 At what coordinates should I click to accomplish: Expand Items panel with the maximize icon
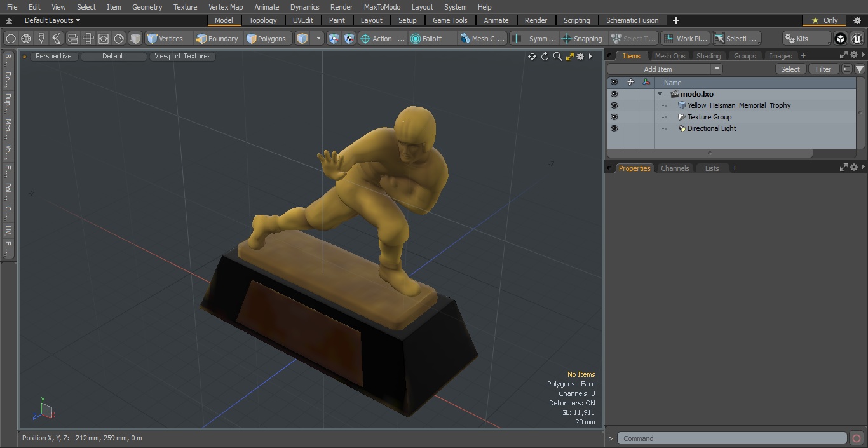pyautogui.click(x=844, y=55)
